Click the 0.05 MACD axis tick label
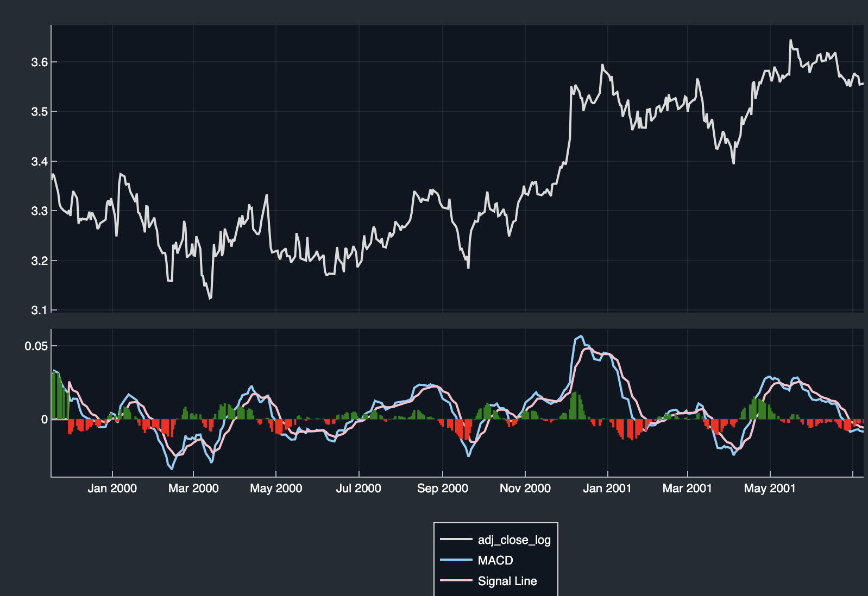The height and width of the screenshot is (596, 868). point(36,346)
